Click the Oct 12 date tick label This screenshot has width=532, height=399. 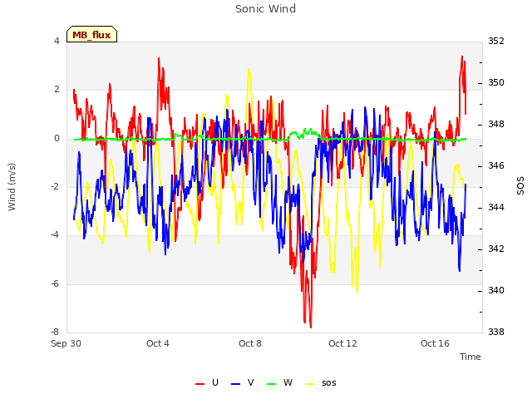342,343
